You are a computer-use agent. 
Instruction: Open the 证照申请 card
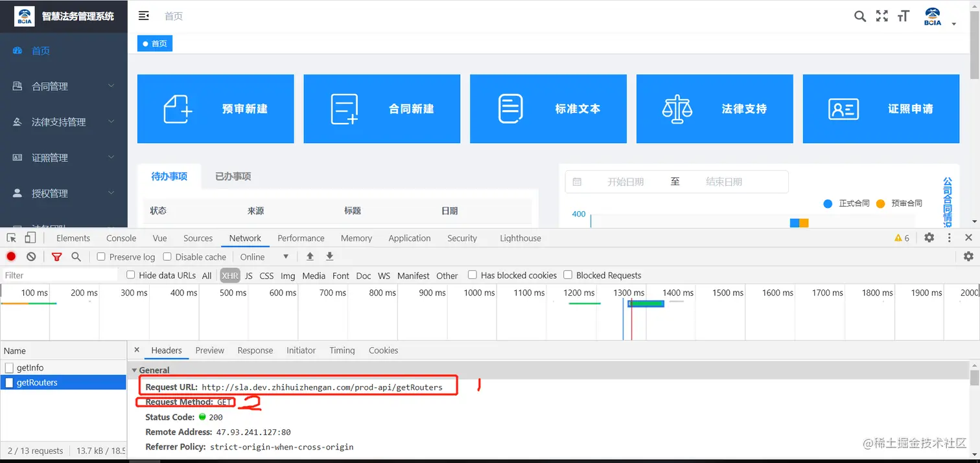tap(881, 109)
